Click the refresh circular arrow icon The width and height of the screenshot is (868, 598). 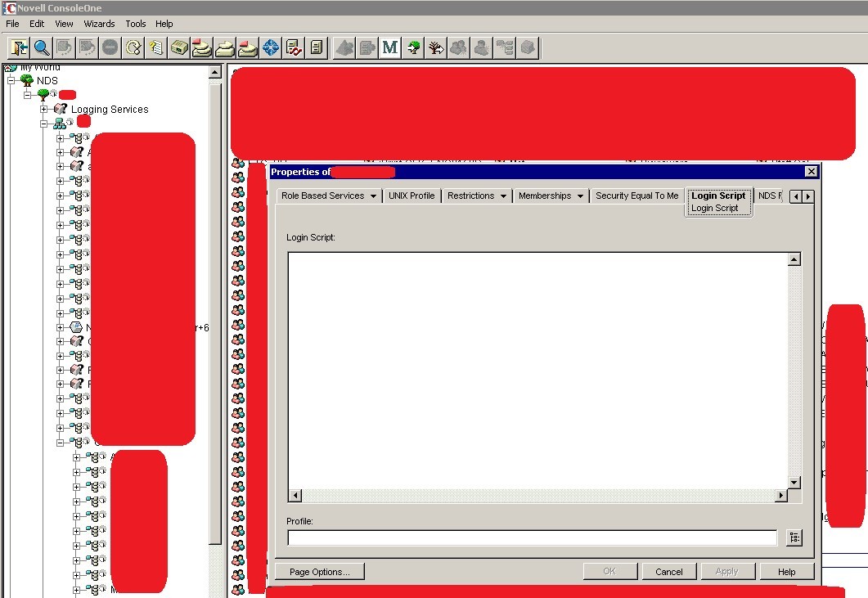coord(133,47)
